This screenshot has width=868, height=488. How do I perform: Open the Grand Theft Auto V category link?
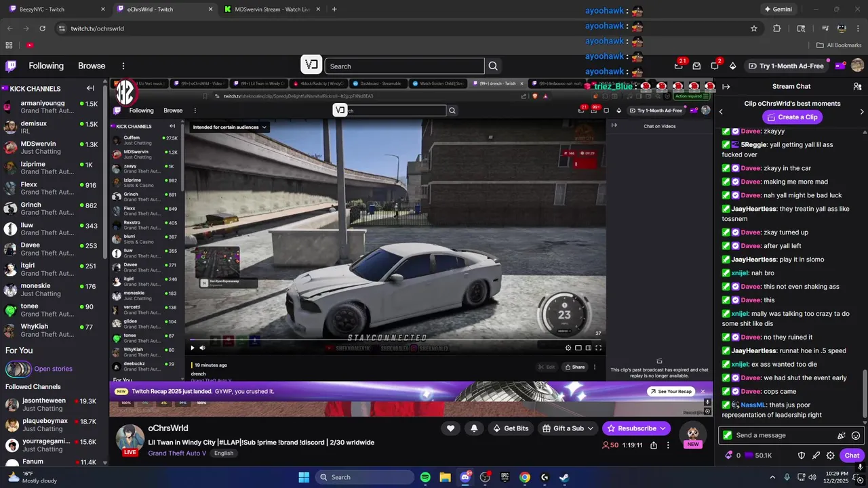click(177, 453)
